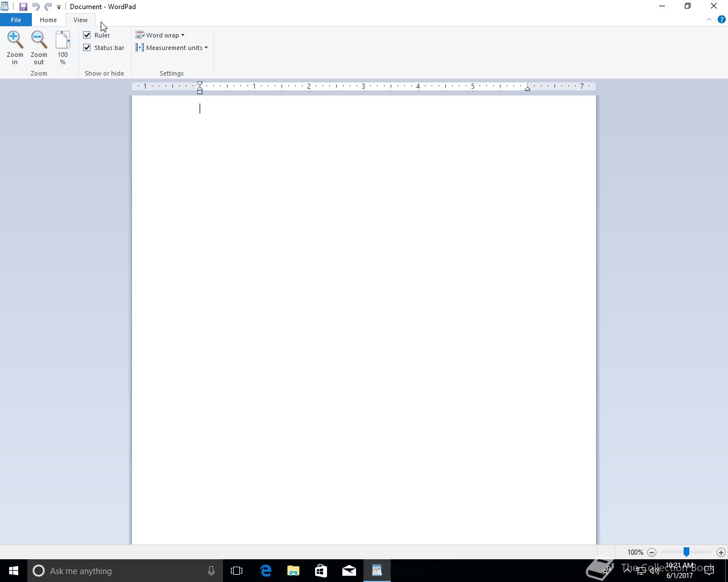The width and height of the screenshot is (728, 582).
Task: Open the Store app from taskbar
Action: tap(321, 571)
